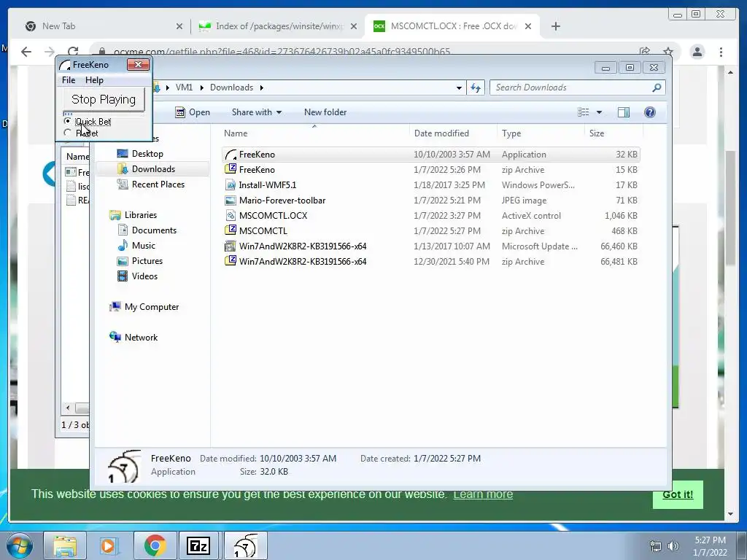Click the VM1 breadcrumb segment
This screenshot has height=560, width=747.
pos(184,87)
